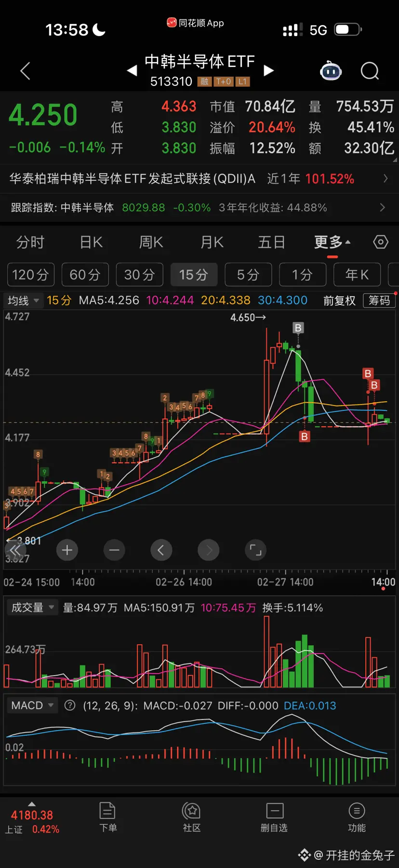399x868 pixels.
Task: Tap the 振幅 12.52% value
Action: coord(272,148)
